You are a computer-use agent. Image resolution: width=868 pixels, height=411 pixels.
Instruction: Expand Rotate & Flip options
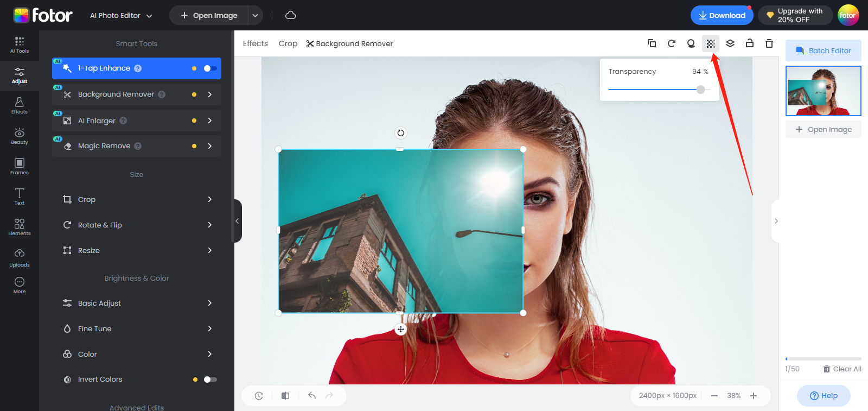click(x=137, y=225)
